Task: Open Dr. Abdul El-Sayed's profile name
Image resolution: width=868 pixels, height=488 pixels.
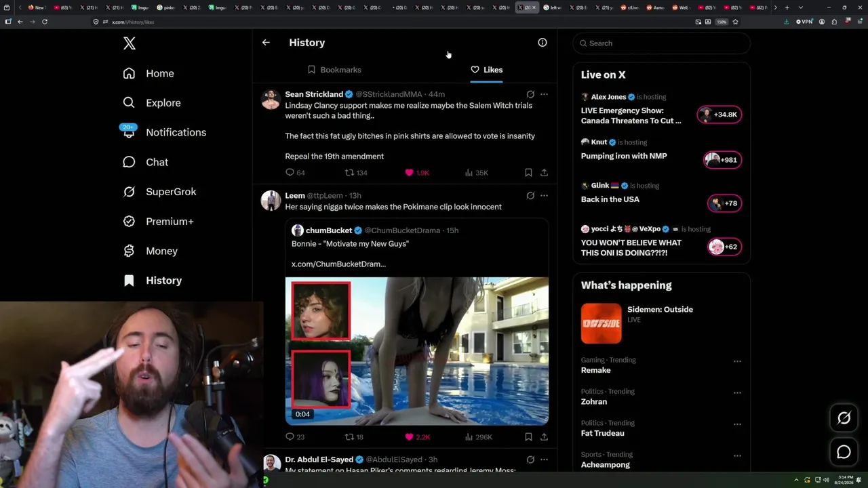Action: pyautogui.click(x=319, y=460)
